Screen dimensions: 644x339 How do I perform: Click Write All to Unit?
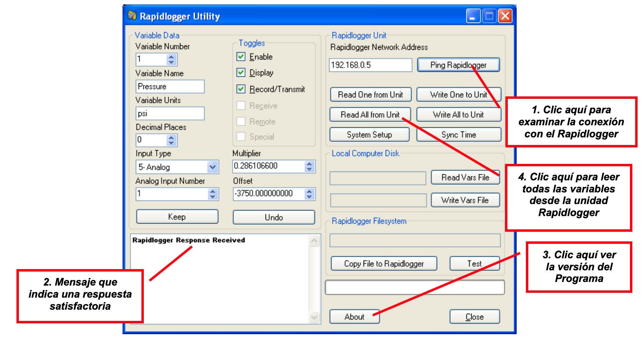[x=459, y=114]
